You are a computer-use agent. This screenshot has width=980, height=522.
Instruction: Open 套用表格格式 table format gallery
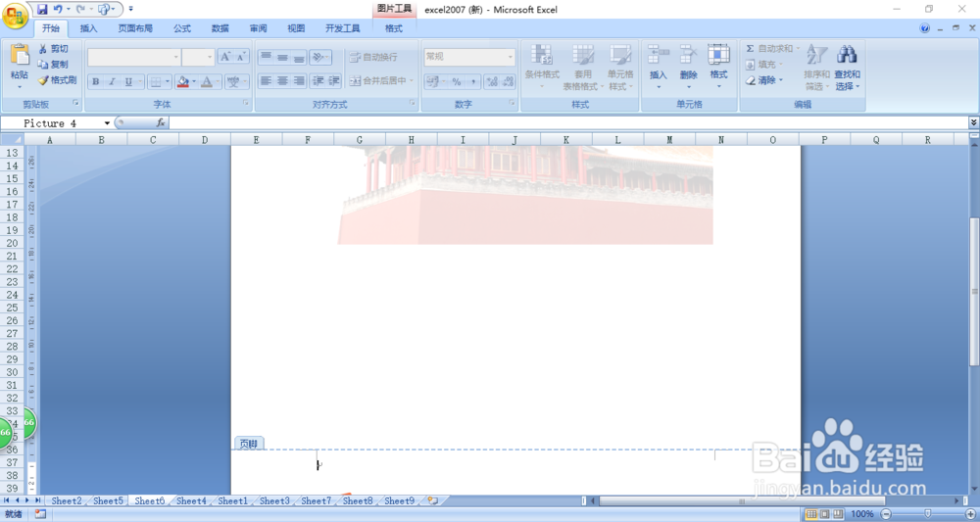(x=583, y=68)
